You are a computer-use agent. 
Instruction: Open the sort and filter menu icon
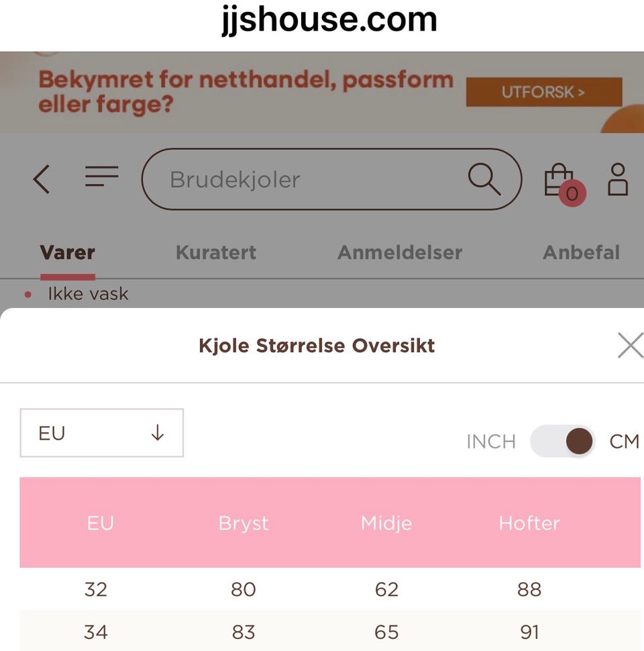tap(101, 177)
